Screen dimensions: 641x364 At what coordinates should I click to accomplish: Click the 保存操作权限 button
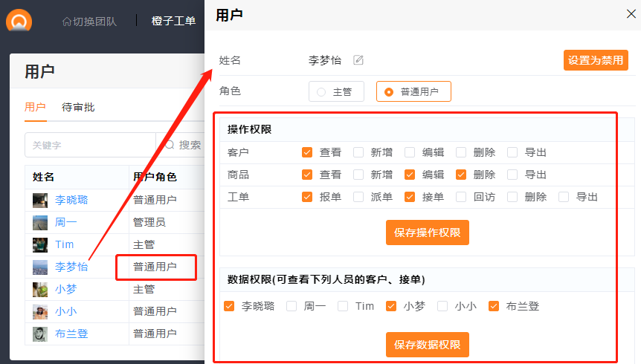pos(427,233)
